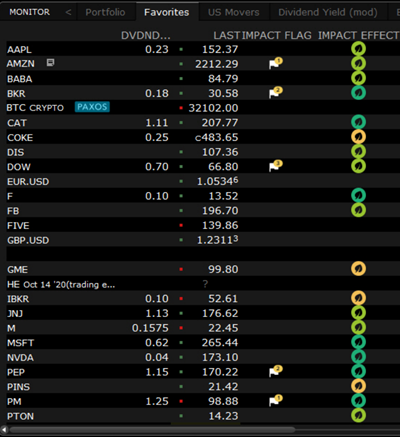Click the PM dividend value 1.25
This screenshot has height=437, width=400.
[x=157, y=401]
